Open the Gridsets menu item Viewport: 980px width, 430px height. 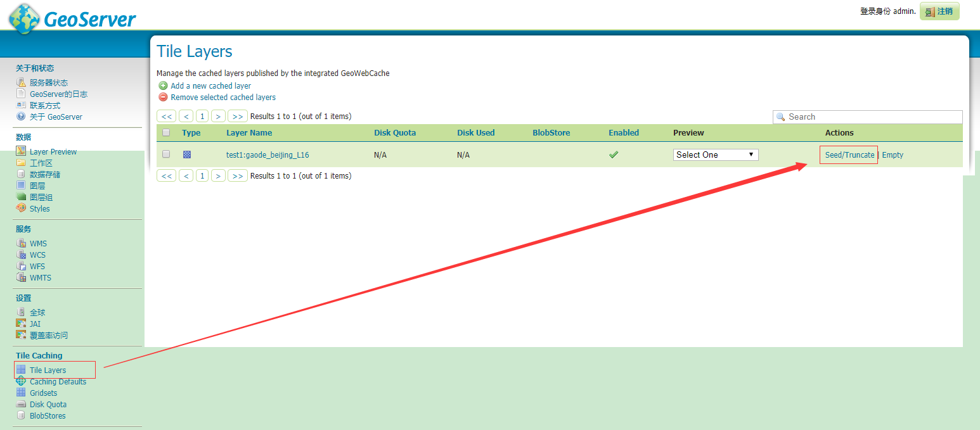click(43, 393)
